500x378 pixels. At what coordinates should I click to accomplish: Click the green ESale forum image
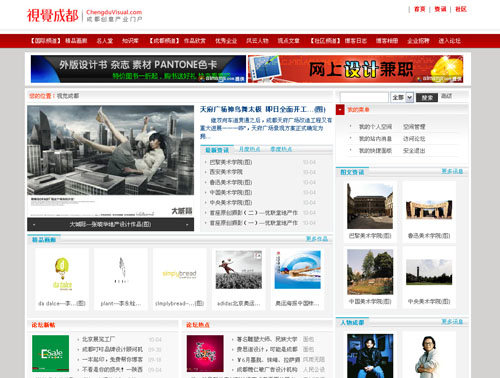[51, 353]
